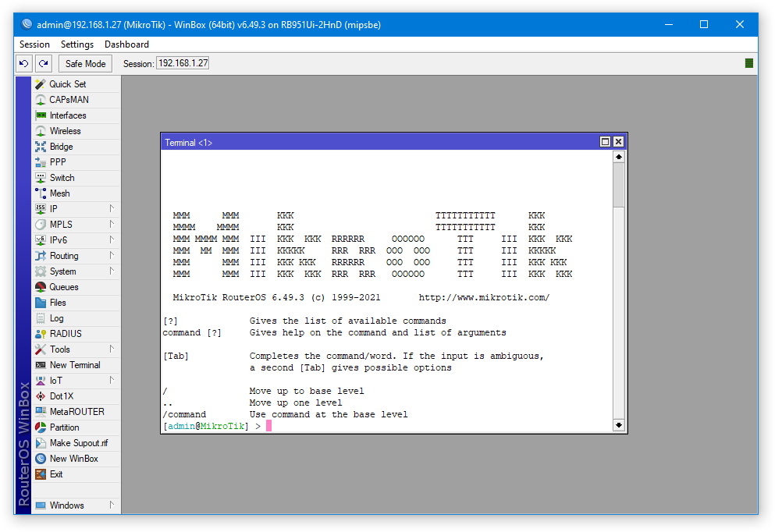The height and width of the screenshot is (532, 775).
Task: Click the 'MikroTik RouterOS 6.49.3' terminal text
Action: [x=238, y=297]
